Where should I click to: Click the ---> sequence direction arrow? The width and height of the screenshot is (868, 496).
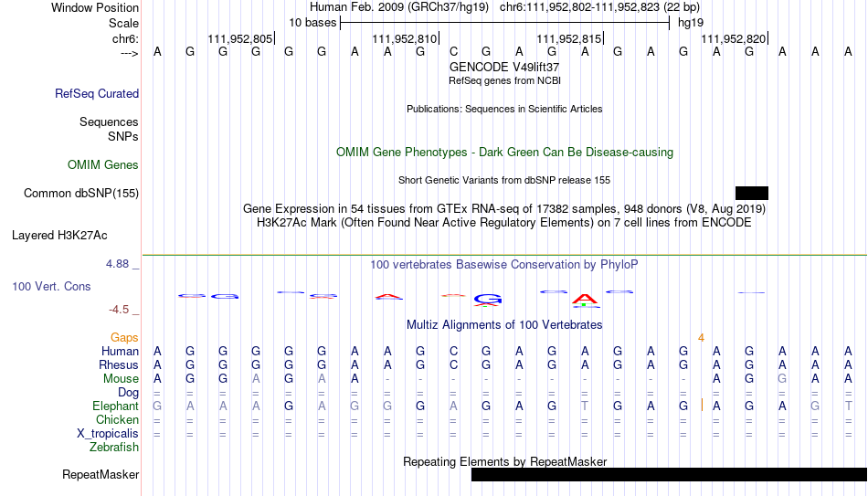click(x=129, y=53)
